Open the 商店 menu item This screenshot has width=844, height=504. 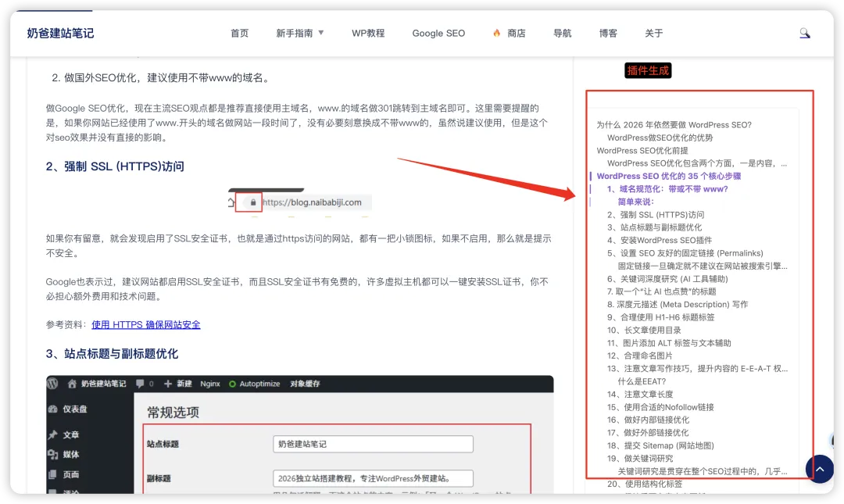(x=517, y=34)
